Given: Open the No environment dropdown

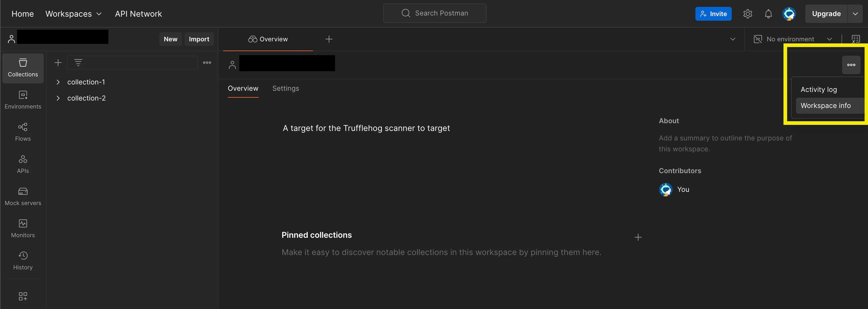Looking at the screenshot, I should [793, 39].
